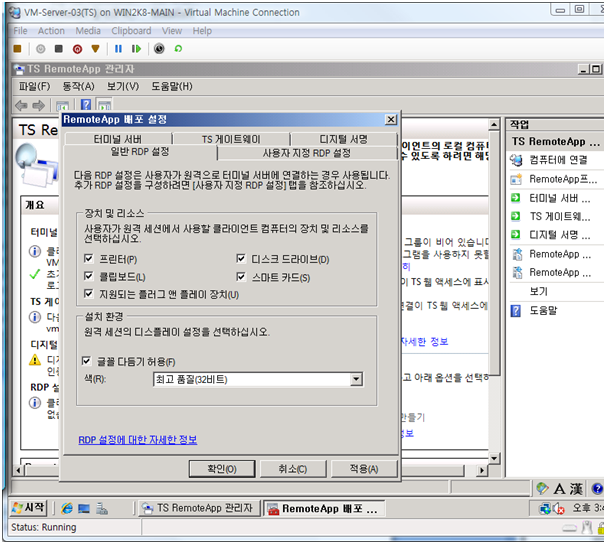This screenshot has width=606, height=544.
Task: Click the Turn Off (stop) VM icon
Action: 59,49
